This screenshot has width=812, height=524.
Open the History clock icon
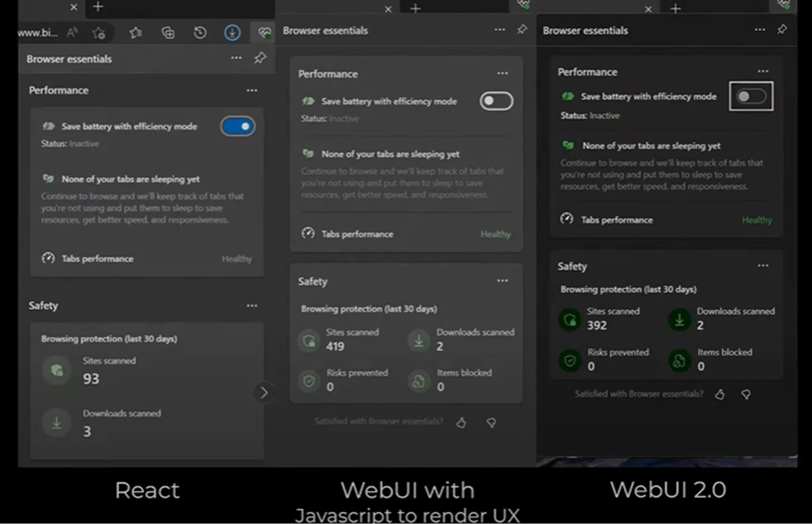pyautogui.click(x=200, y=33)
